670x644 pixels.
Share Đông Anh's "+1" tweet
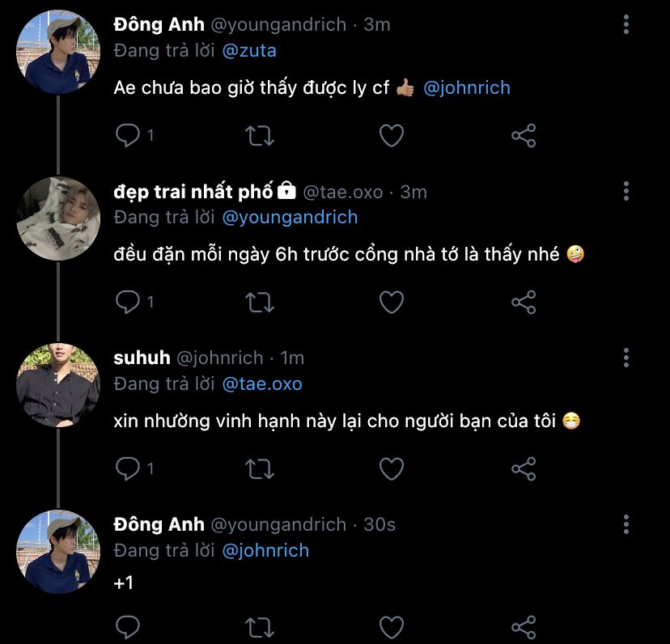(x=524, y=626)
